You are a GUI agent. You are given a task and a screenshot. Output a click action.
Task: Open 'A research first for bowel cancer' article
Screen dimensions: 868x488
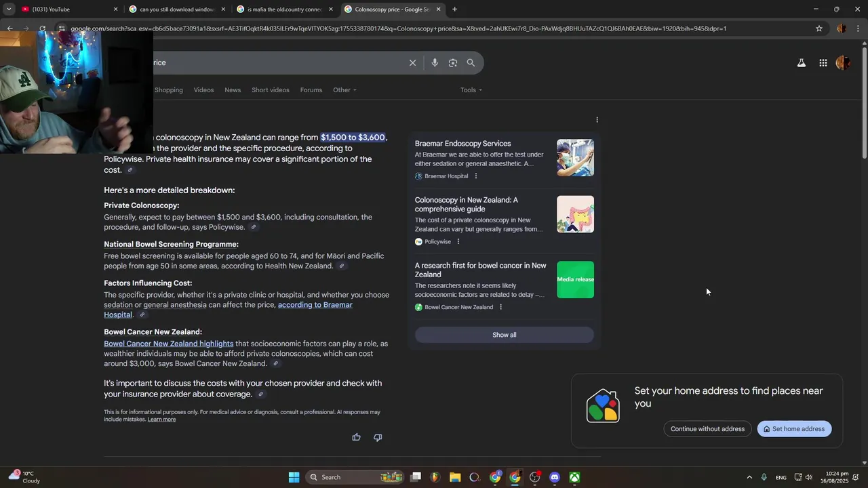click(481, 270)
